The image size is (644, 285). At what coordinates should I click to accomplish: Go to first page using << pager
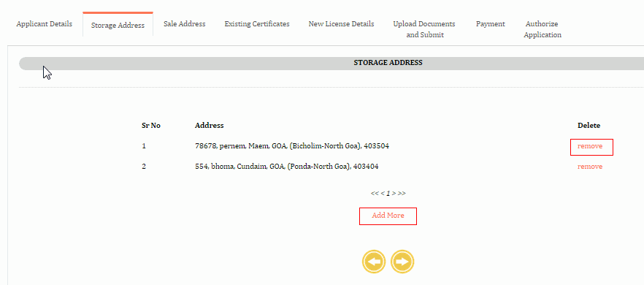click(374, 193)
